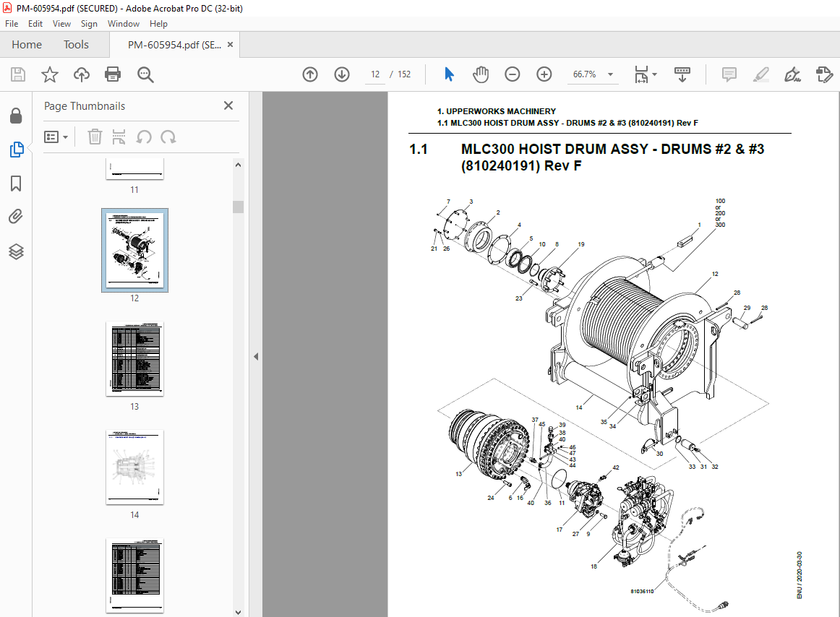This screenshot has height=617, width=840.
Task: Open the File menu
Action: [12, 24]
